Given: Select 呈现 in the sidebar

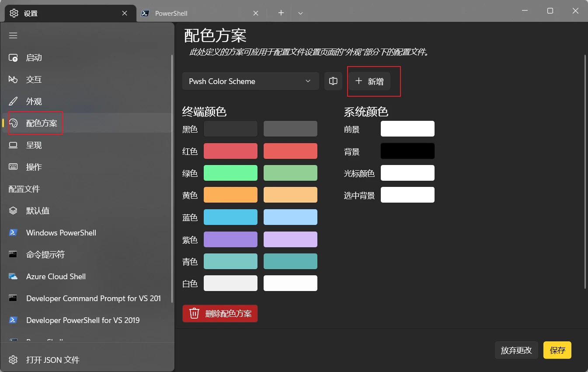Looking at the screenshot, I should pyautogui.click(x=87, y=145).
